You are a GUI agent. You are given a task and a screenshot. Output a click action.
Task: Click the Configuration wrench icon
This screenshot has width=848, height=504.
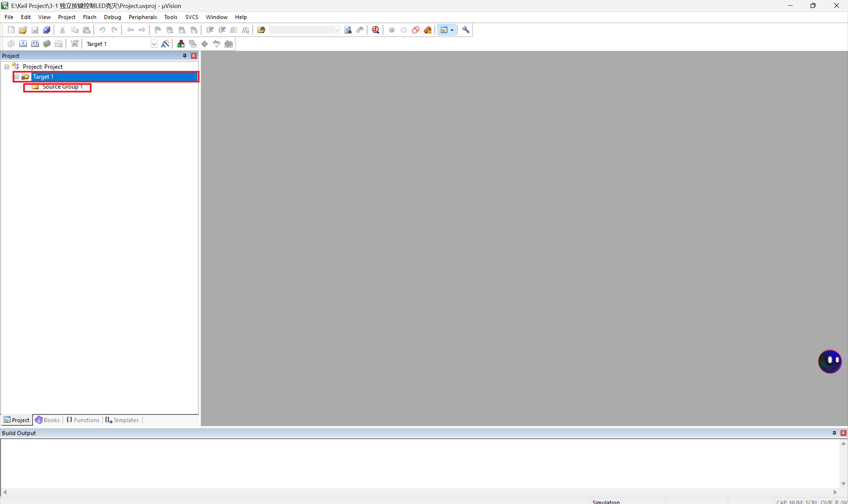[466, 30]
